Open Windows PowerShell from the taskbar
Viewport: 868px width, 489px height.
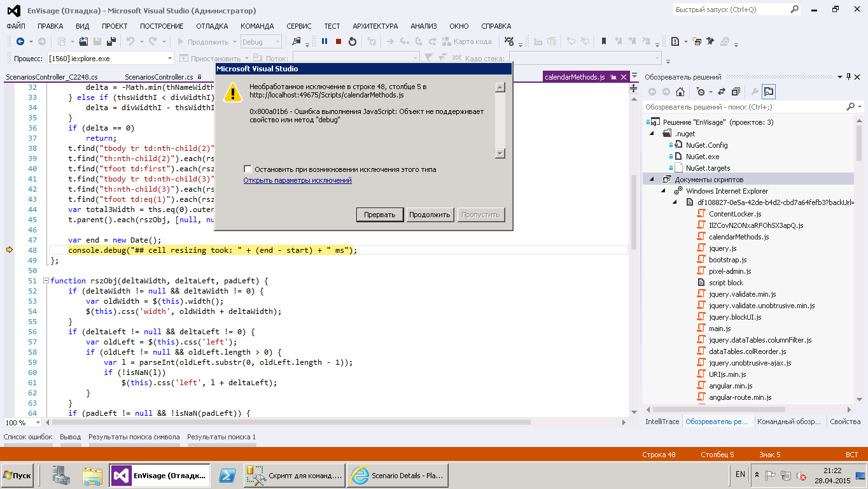(x=226, y=476)
